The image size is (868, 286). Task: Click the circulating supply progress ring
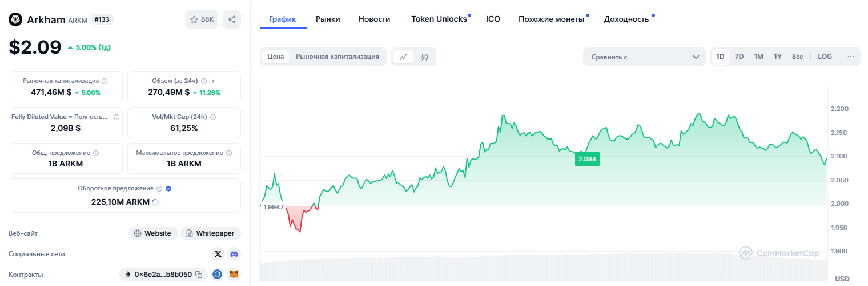point(155,202)
